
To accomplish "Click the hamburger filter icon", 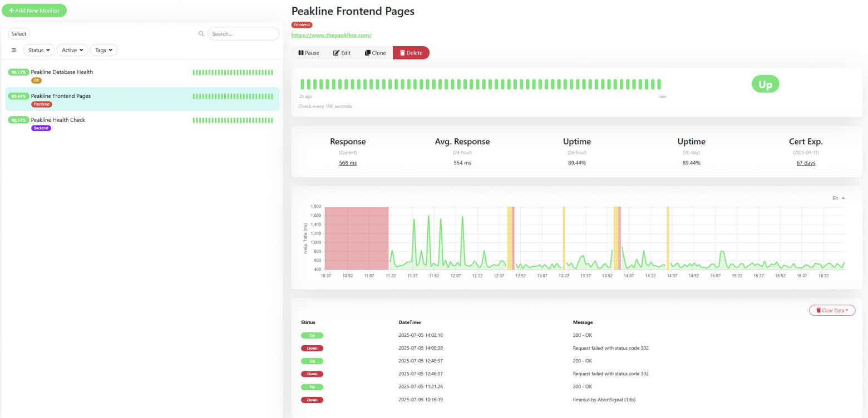I will click(x=14, y=50).
